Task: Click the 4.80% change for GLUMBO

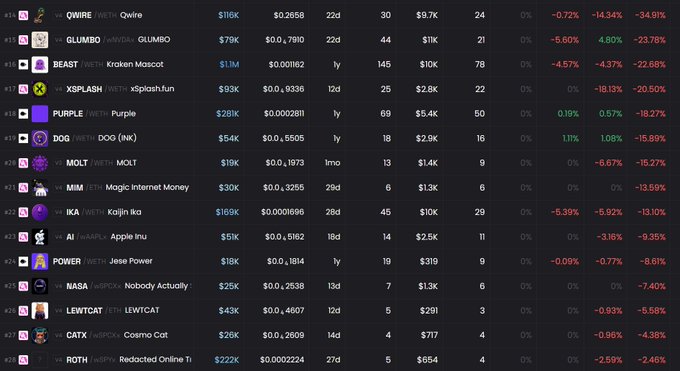Action: point(610,40)
